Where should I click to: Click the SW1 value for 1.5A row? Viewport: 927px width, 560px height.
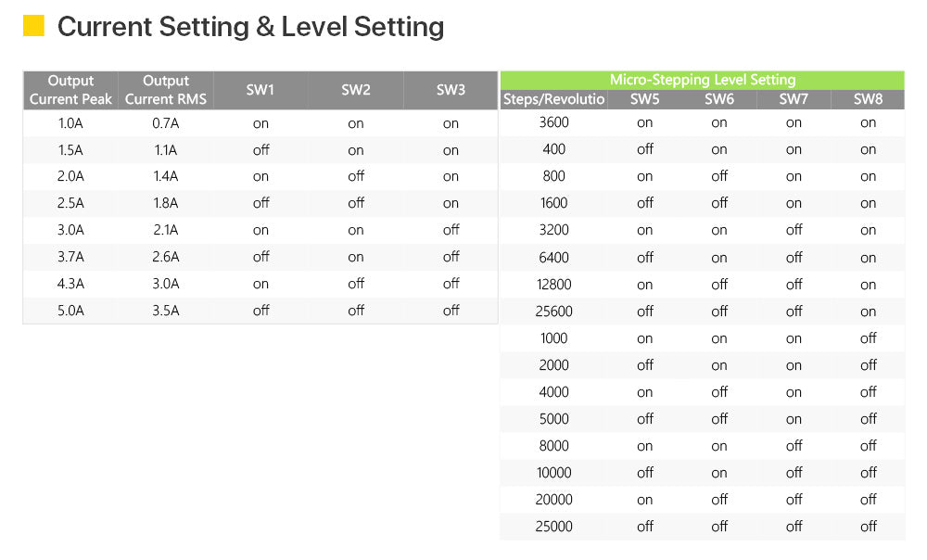(x=260, y=149)
